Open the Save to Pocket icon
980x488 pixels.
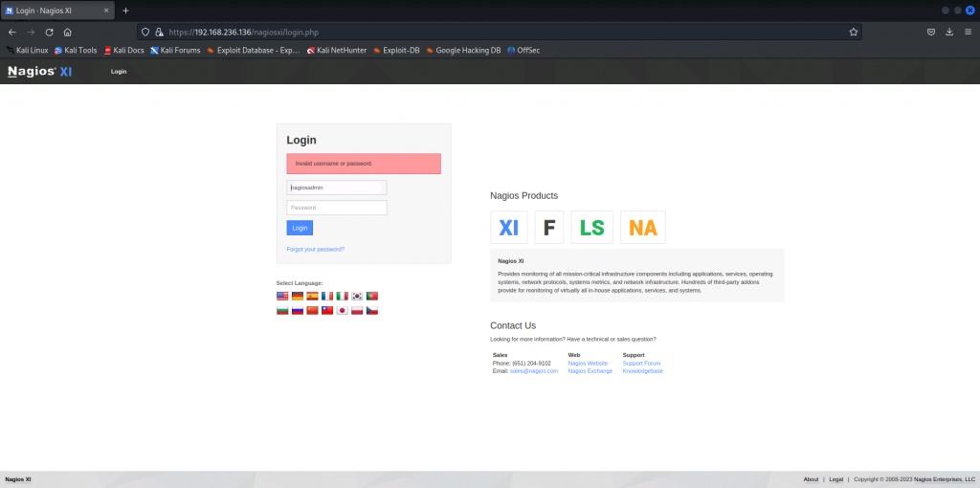coord(930,32)
